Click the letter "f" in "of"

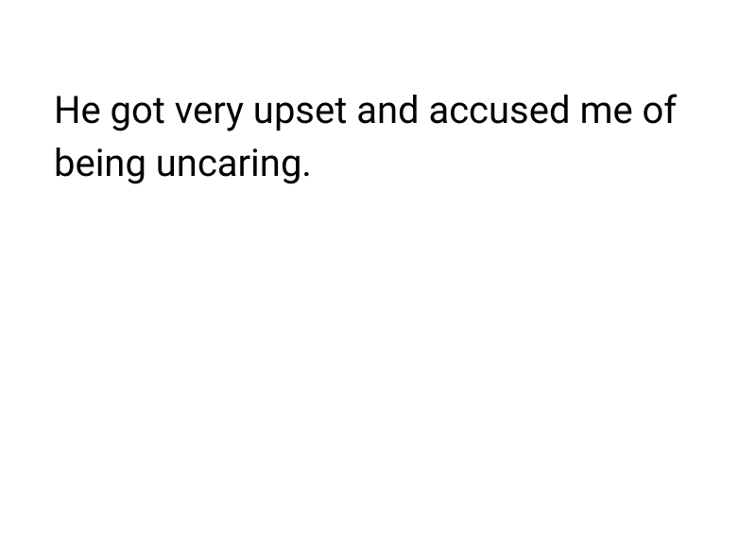(669, 110)
